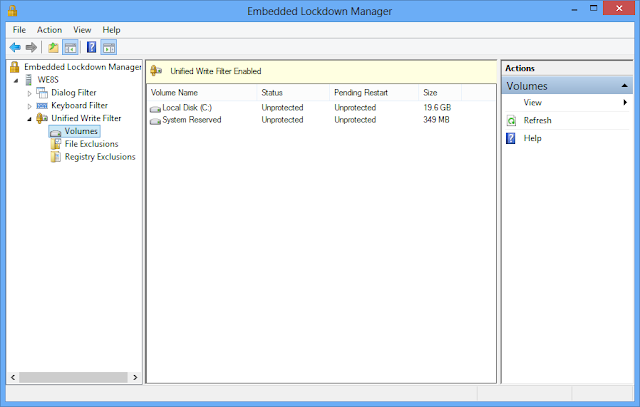Click the File Exclusions folder icon
The height and width of the screenshot is (407, 640).
(x=56, y=144)
